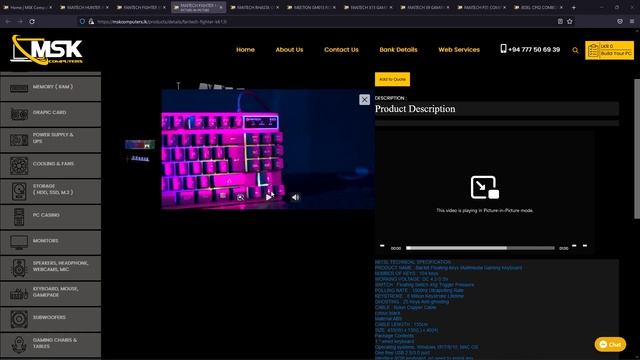
Task: Click the play button on the PiP video
Action: pos(269,197)
